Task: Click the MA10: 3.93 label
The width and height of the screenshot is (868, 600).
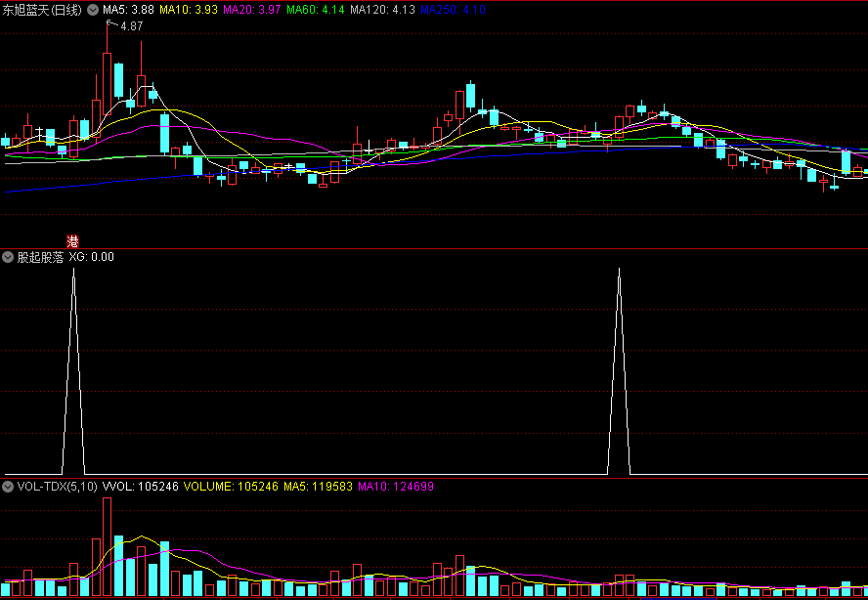Action: pyautogui.click(x=189, y=10)
